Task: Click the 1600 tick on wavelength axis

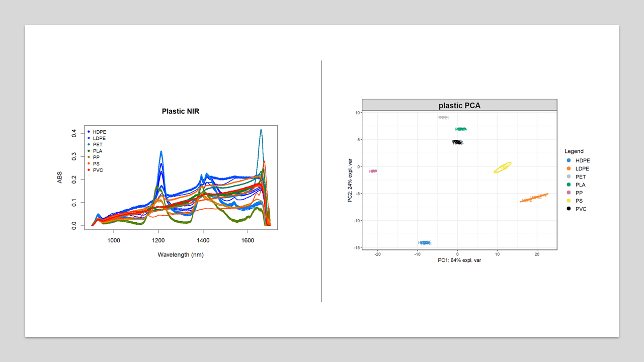Action: pyautogui.click(x=248, y=241)
